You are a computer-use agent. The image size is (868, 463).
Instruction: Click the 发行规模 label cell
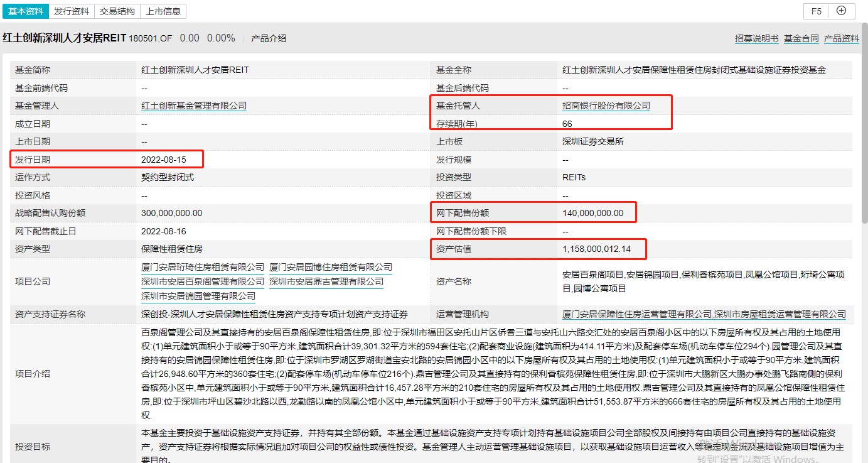coord(495,160)
